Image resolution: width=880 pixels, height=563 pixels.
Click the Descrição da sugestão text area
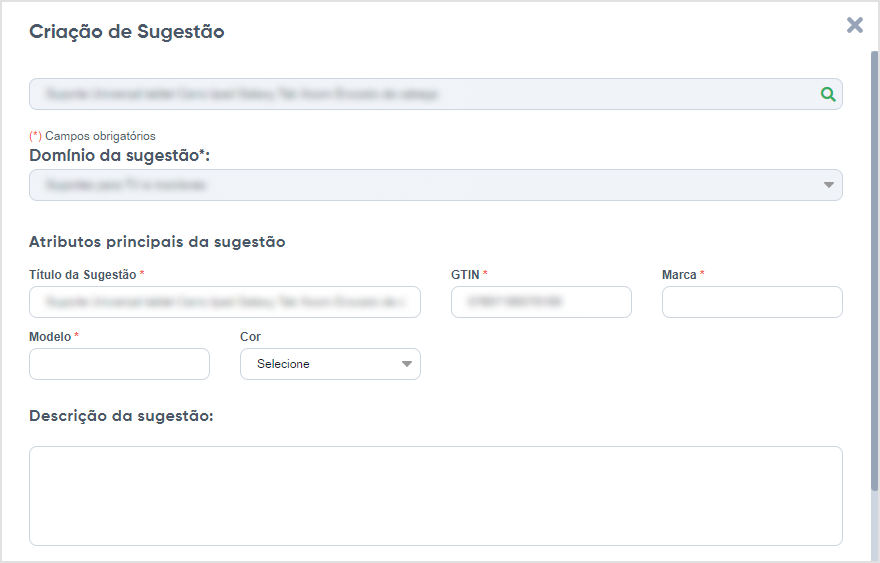pyautogui.click(x=436, y=496)
